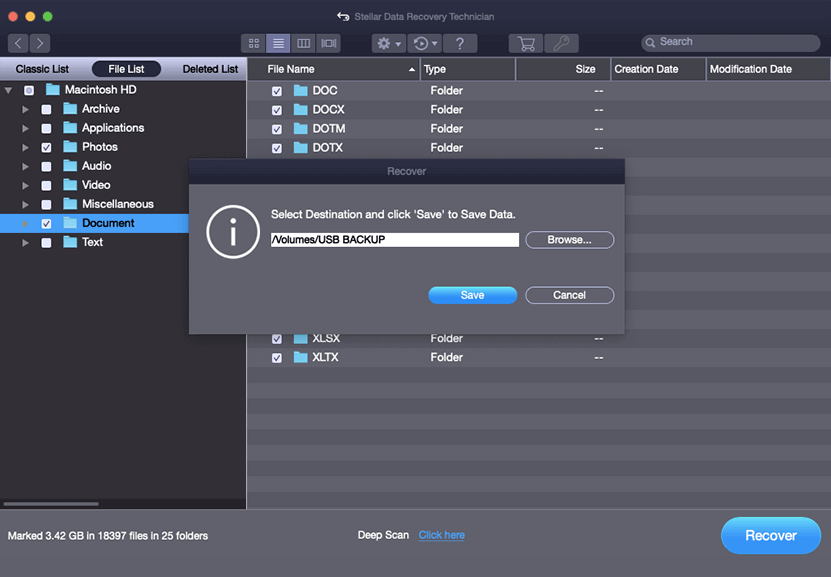831x577 pixels.
Task: Uncheck the XLSX folder checkbox
Action: [x=277, y=339]
